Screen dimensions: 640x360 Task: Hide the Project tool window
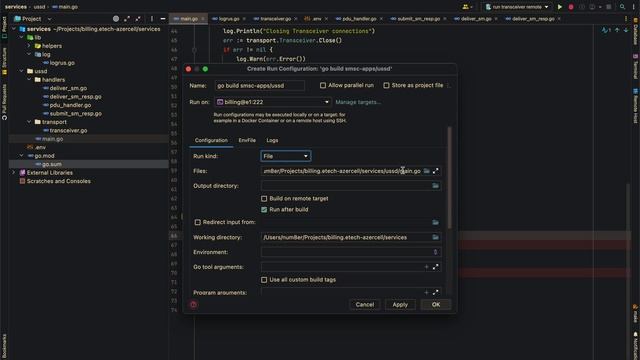click(x=162, y=19)
